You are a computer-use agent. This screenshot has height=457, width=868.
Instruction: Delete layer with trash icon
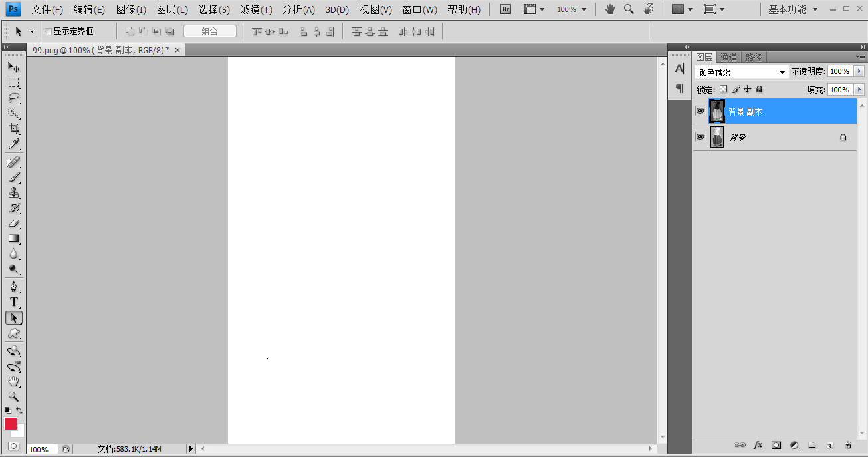click(848, 445)
